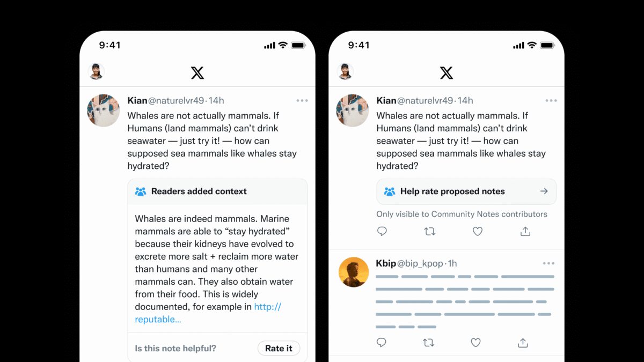Open profile avatar in right phone header

pos(345,71)
